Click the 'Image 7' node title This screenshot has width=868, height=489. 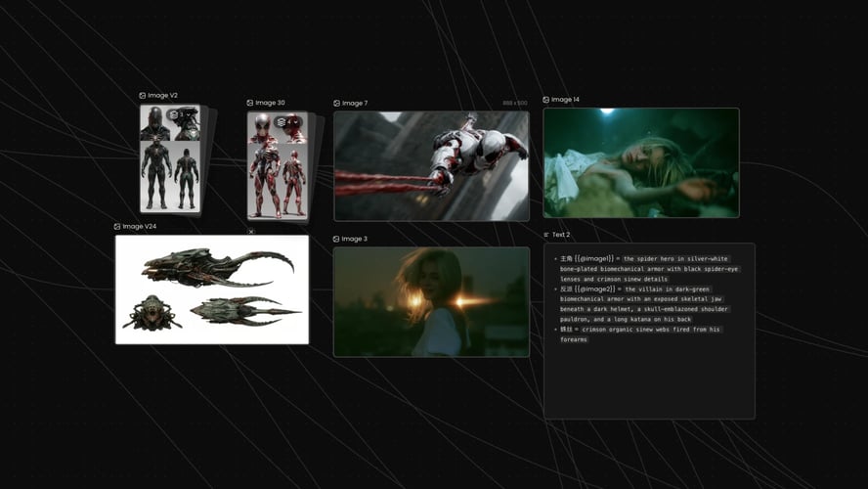pos(355,103)
